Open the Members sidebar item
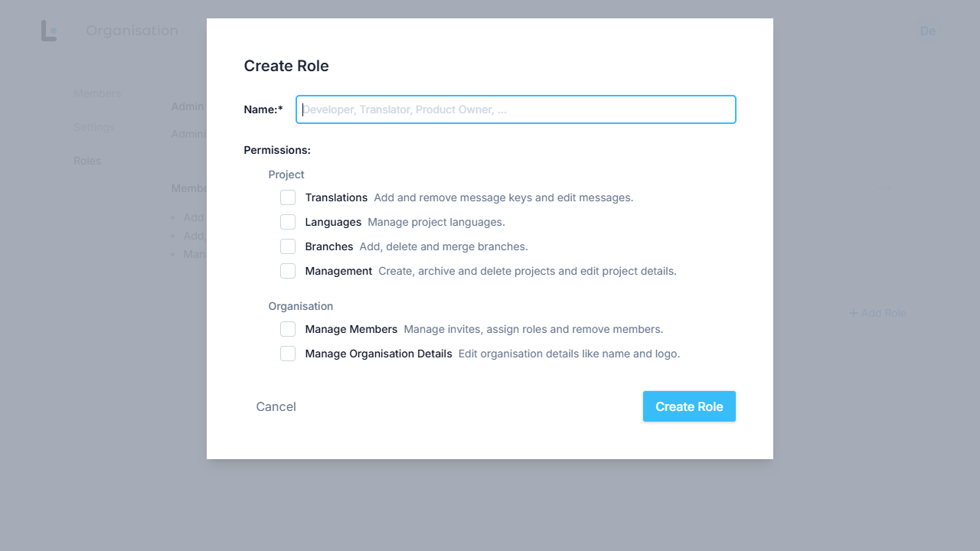This screenshot has width=980, height=551. point(97,93)
